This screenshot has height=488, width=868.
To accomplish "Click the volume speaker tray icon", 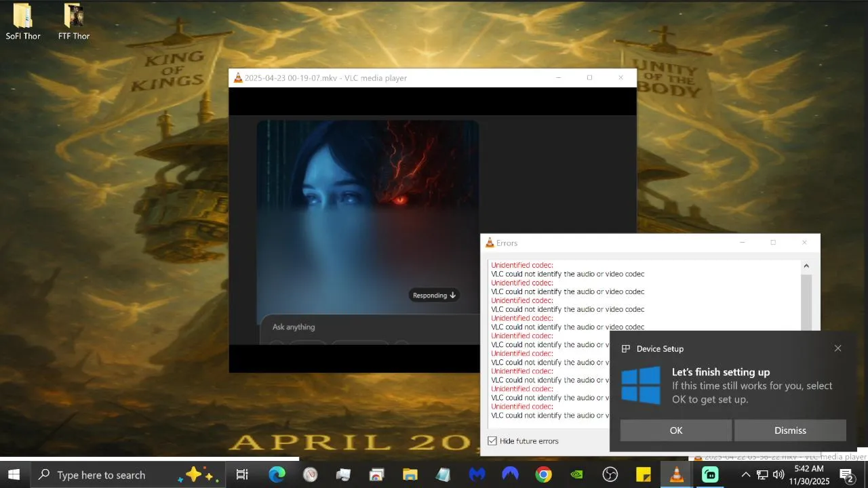I will click(x=778, y=475).
